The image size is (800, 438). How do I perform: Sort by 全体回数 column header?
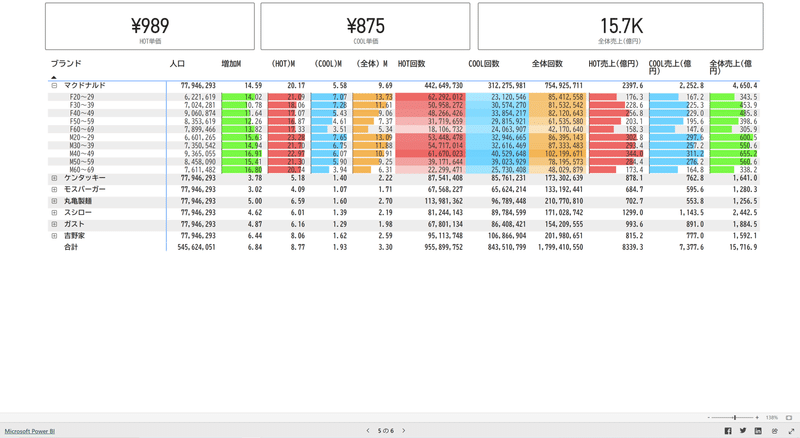(x=547, y=64)
